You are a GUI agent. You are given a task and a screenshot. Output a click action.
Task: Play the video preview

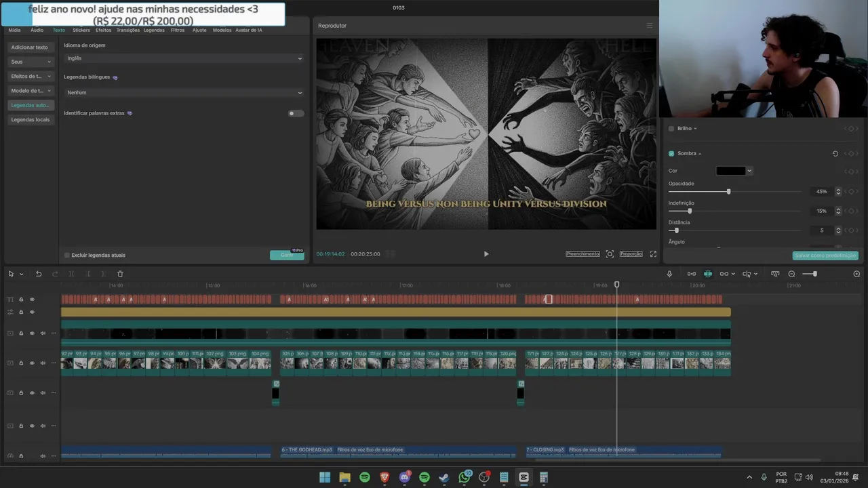tap(486, 254)
